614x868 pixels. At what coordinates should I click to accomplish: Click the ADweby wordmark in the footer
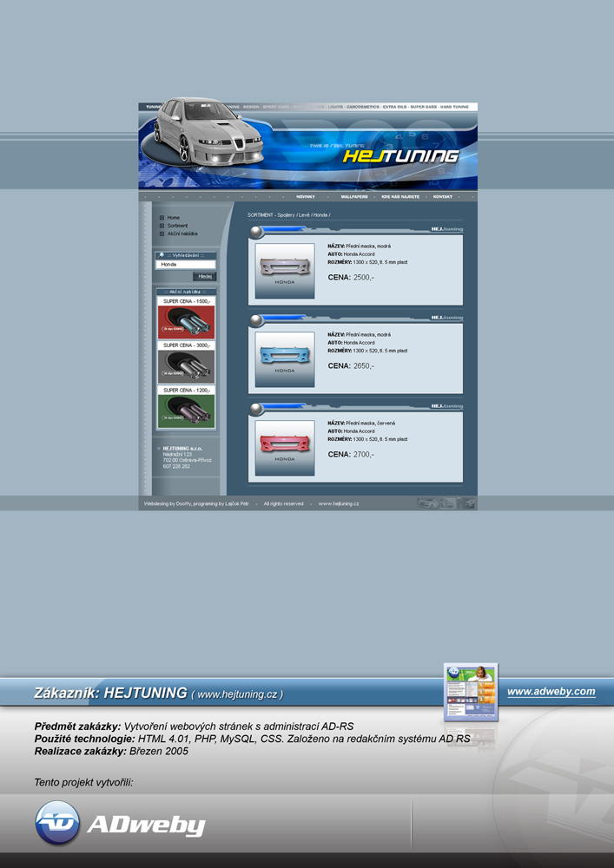pyautogui.click(x=146, y=825)
